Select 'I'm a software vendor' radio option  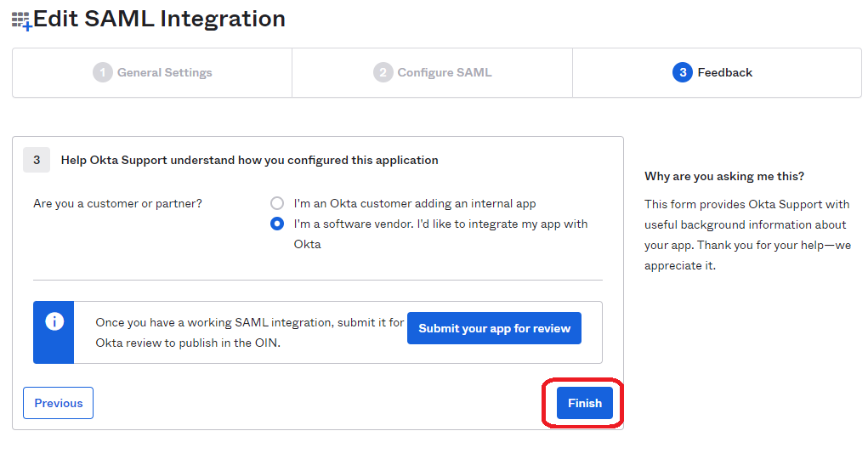277,224
